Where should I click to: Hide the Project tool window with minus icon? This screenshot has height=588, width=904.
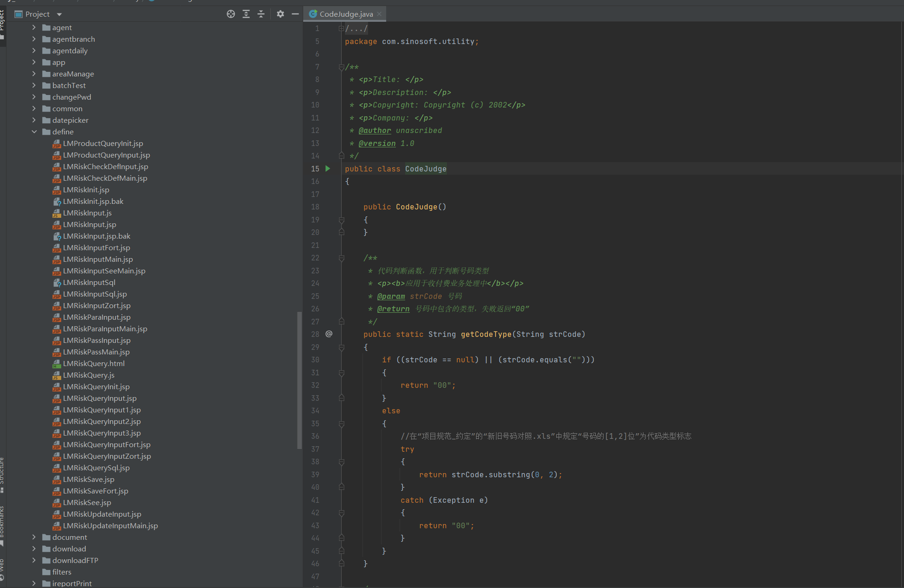click(295, 14)
